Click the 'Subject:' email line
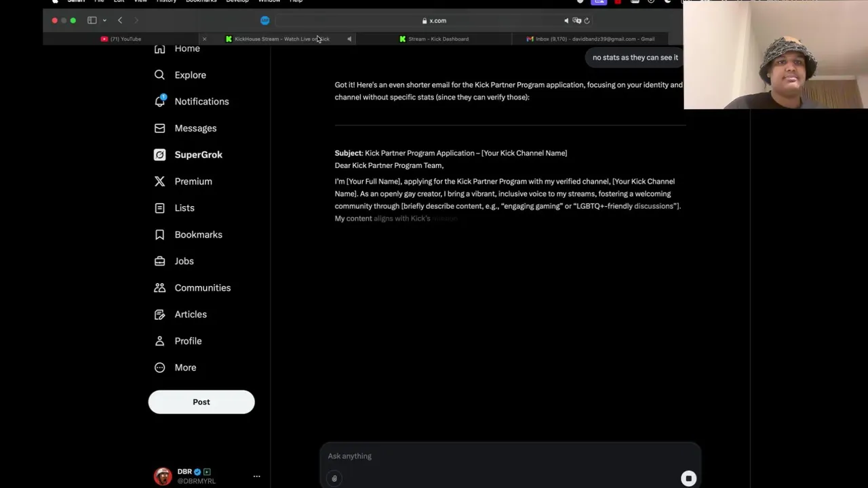 (x=451, y=153)
